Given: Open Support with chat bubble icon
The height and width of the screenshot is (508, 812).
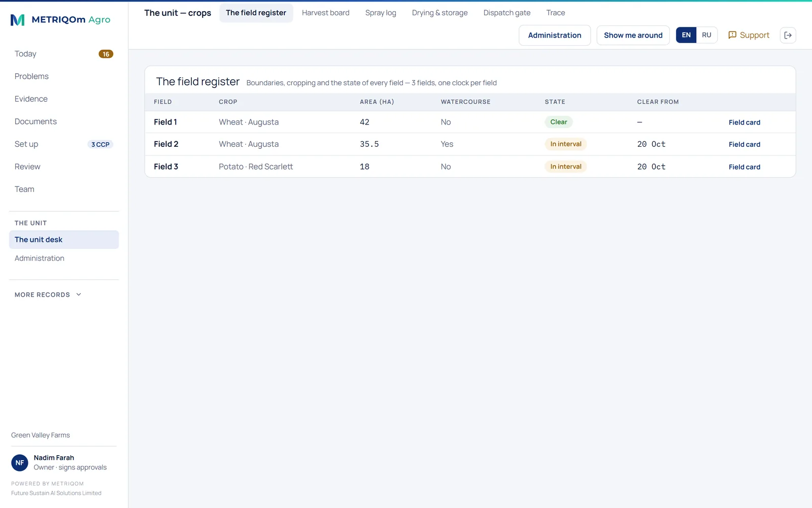Looking at the screenshot, I should point(749,35).
